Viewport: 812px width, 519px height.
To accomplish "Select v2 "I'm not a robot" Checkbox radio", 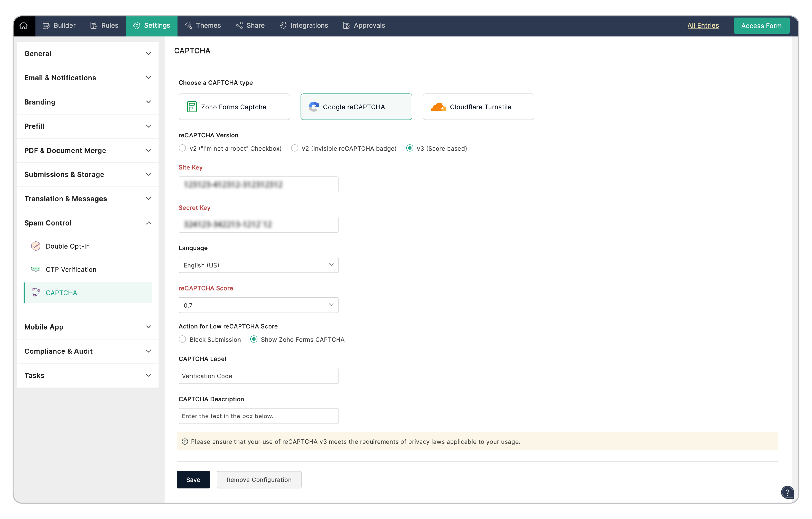I will pyautogui.click(x=182, y=148).
